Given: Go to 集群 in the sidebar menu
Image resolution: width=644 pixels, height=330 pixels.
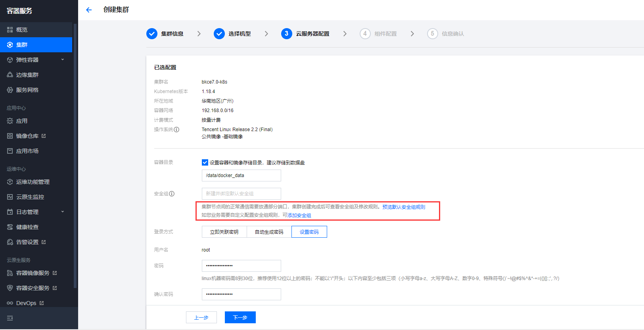Looking at the screenshot, I should click(22, 45).
